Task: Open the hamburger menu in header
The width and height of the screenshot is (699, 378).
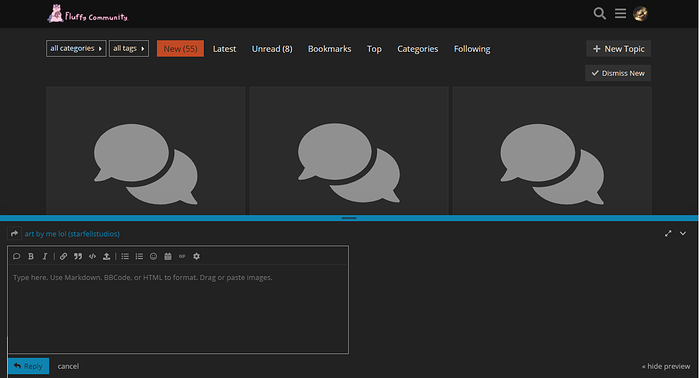Action: click(x=620, y=13)
